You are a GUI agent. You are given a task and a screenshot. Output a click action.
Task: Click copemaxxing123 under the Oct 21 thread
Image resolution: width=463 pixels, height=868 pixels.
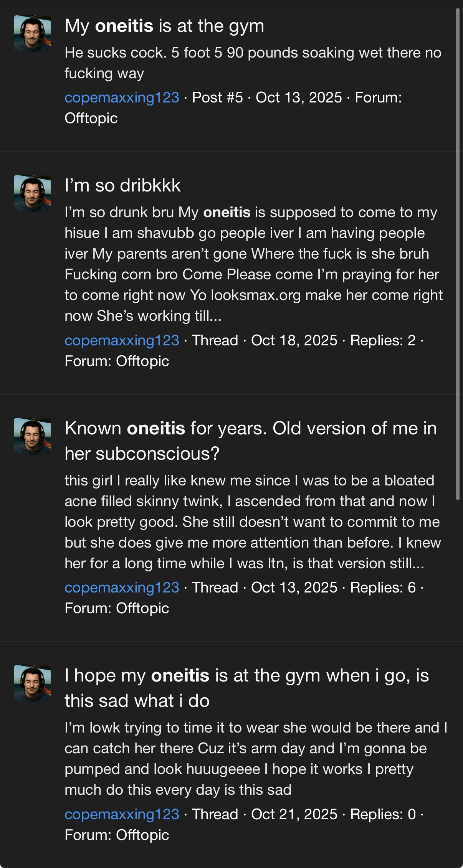point(122,814)
